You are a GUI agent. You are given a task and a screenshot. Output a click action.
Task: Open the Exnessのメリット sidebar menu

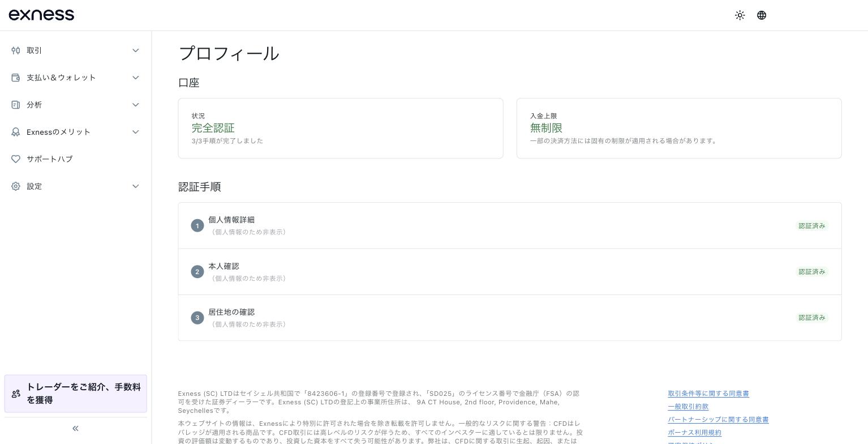pos(76,132)
